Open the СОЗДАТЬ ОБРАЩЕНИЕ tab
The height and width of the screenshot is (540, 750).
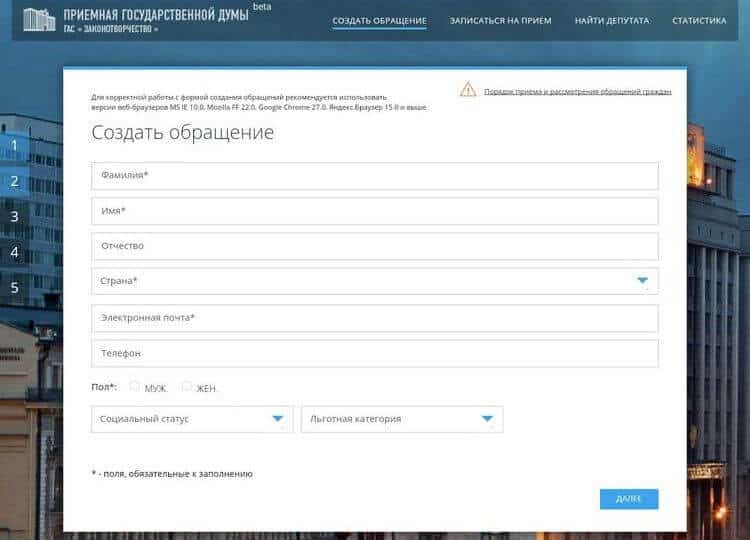click(x=379, y=21)
